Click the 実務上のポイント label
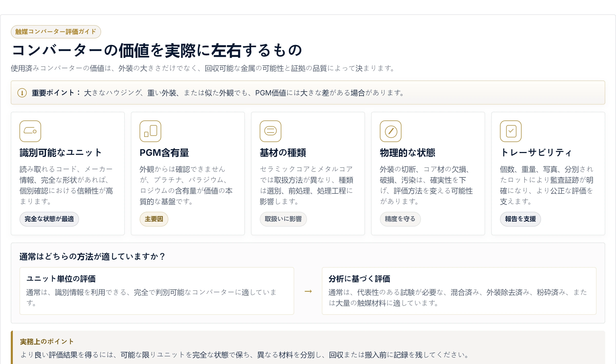 click(47, 342)
